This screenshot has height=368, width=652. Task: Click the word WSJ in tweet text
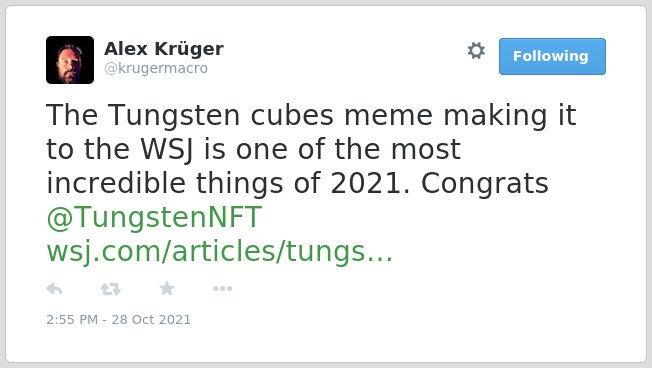tap(167, 149)
